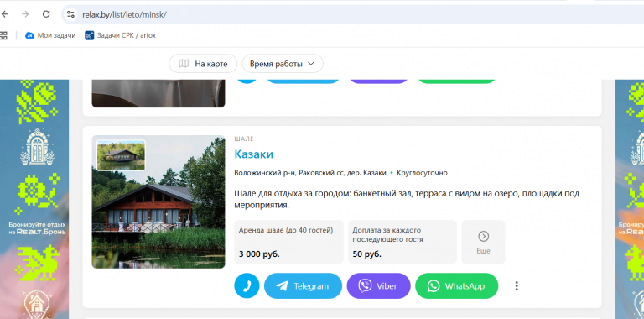Click the large Казаки chalet photo
Viewport: 644px width, 319px height.
click(x=158, y=201)
